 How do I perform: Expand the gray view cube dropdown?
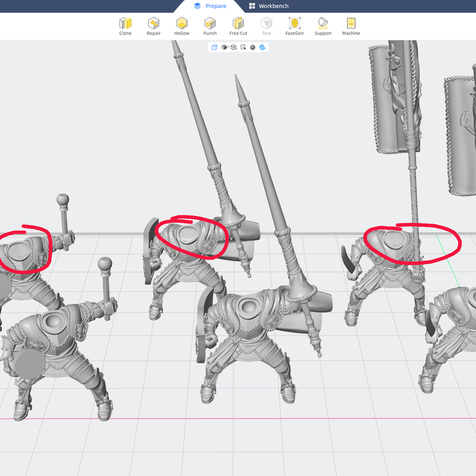point(225,48)
